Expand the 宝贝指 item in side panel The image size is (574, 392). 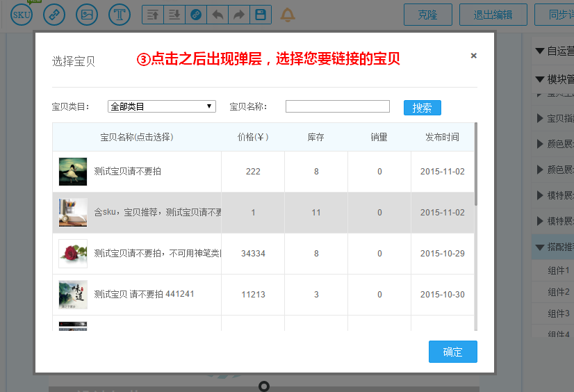click(539, 118)
